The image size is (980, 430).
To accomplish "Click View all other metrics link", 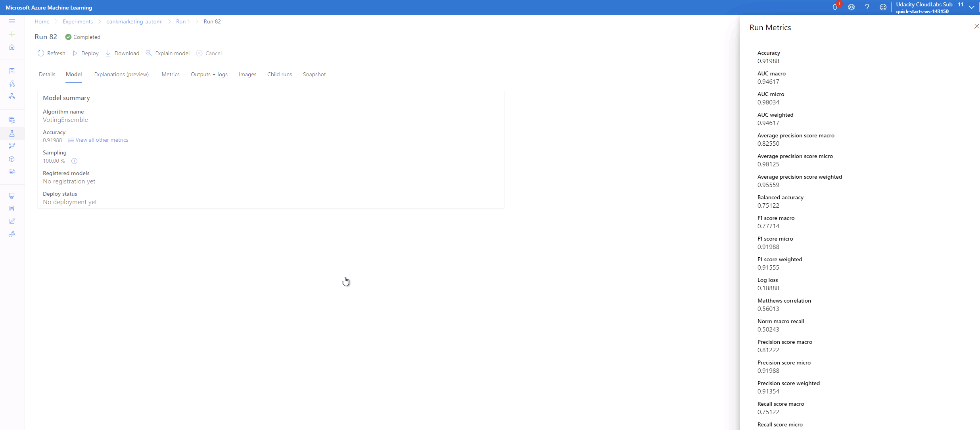I will click(x=102, y=140).
